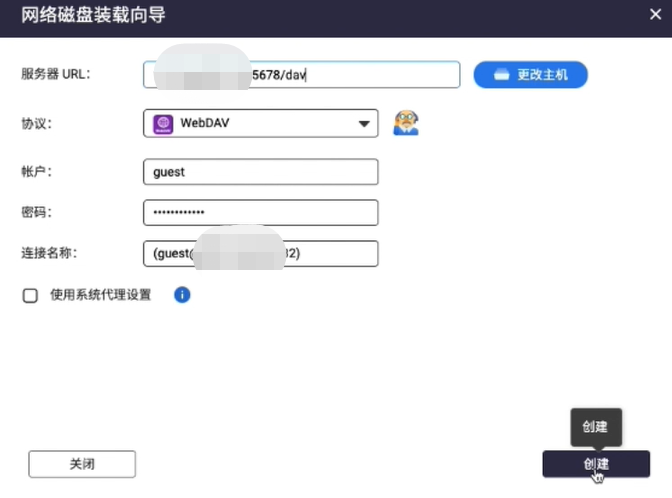This screenshot has height=498, width=672.
Task: Click the 协议 field label
Action: (36, 124)
